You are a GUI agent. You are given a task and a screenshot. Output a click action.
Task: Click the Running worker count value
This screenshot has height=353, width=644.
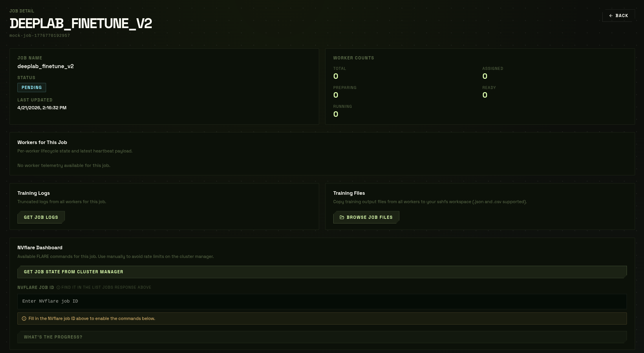336,114
